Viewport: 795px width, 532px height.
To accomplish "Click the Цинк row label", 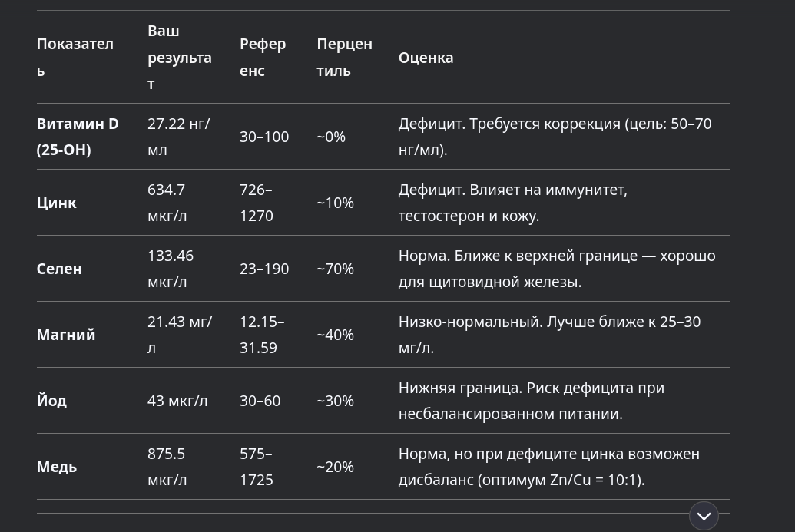I will pos(56,203).
